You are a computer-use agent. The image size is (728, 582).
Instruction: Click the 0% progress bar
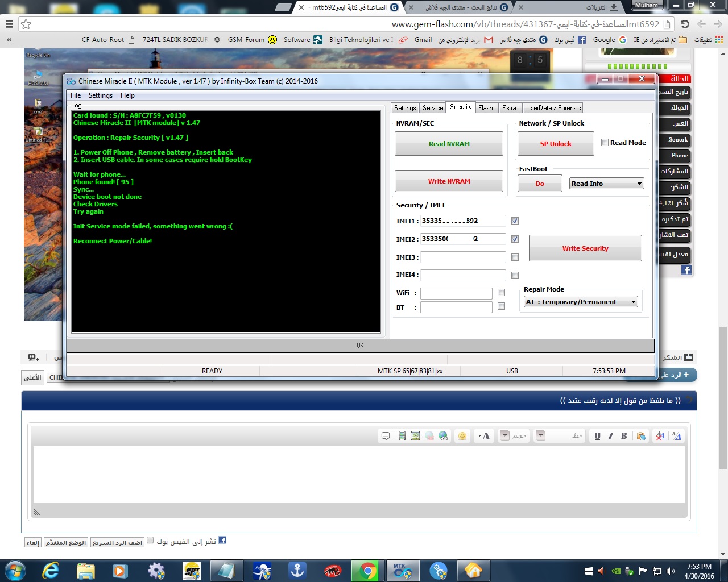[x=360, y=346]
